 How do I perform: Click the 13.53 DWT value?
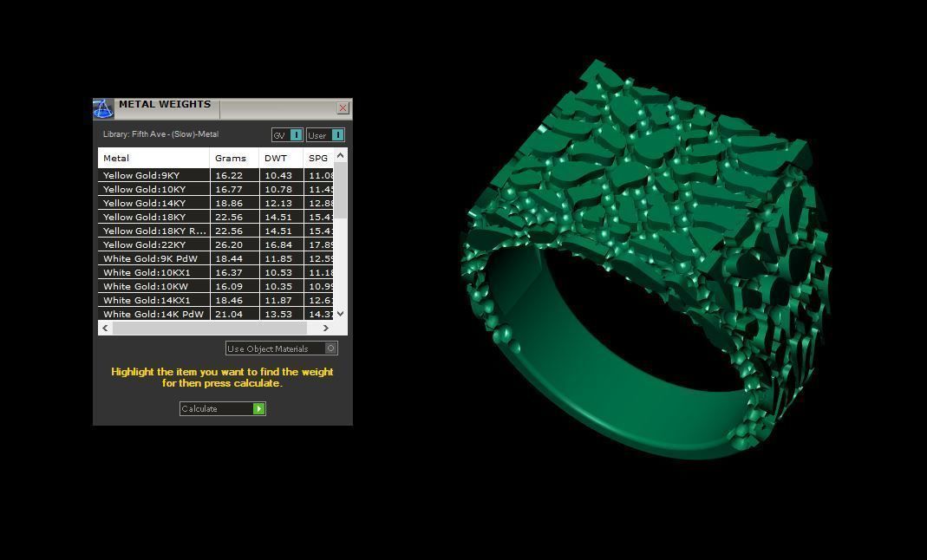click(x=278, y=315)
